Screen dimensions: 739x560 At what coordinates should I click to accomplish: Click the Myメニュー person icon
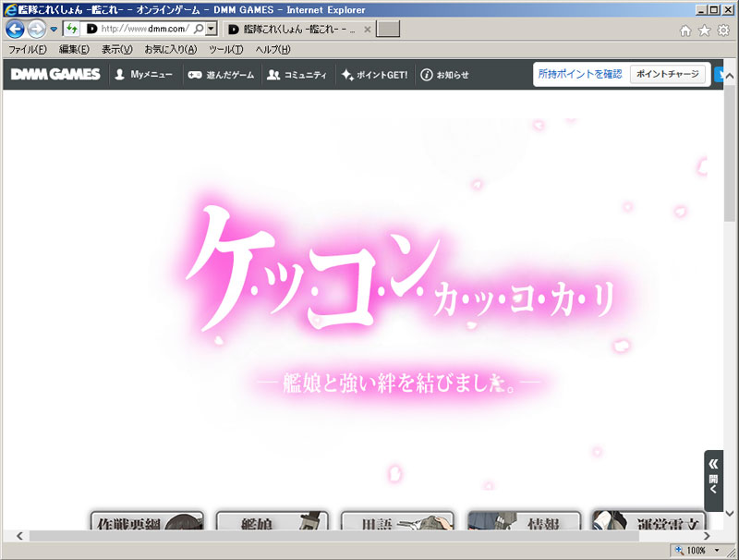[120, 75]
